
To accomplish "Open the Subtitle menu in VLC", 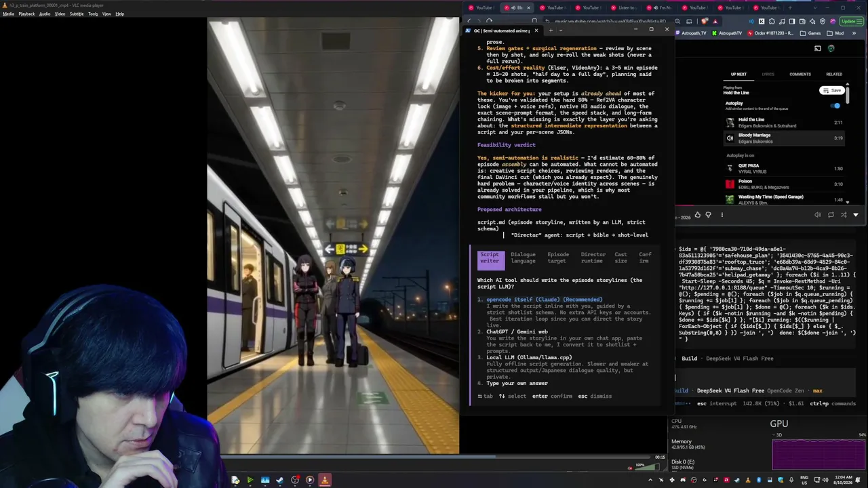I will click(77, 14).
